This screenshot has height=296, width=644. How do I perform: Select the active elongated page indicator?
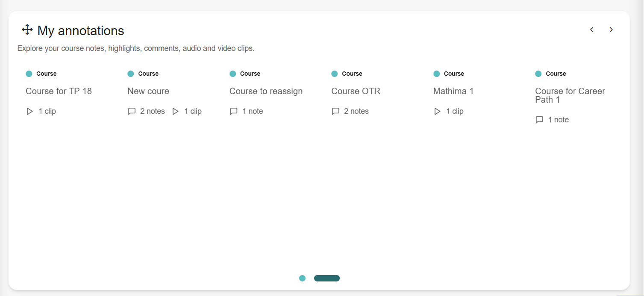(x=327, y=278)
